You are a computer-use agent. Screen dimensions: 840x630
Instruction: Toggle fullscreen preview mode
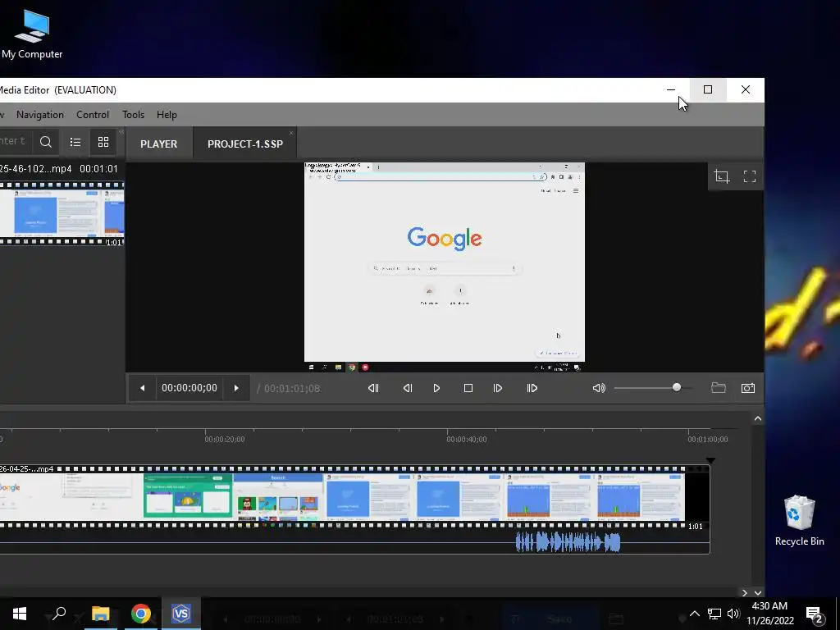(x=750, y=176)
